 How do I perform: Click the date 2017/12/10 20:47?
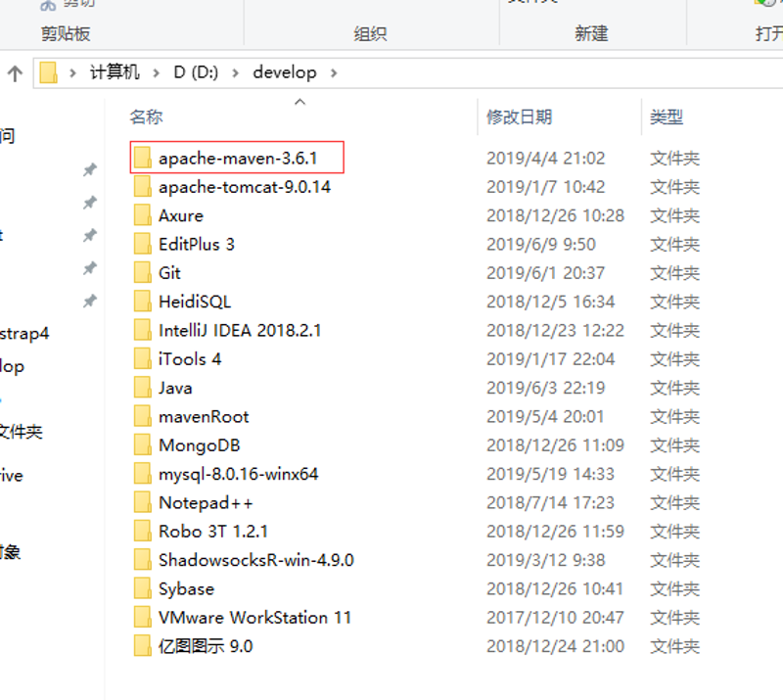[555, 618]
